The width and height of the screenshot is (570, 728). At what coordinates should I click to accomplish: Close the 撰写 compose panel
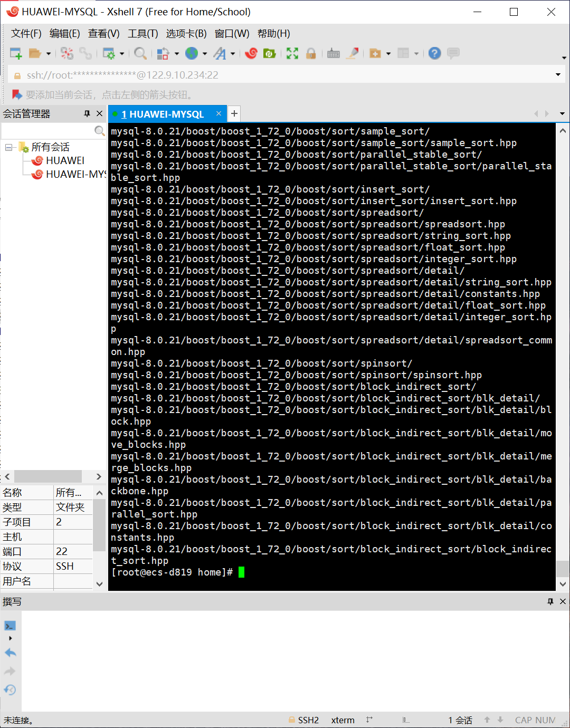click(563, 601)
